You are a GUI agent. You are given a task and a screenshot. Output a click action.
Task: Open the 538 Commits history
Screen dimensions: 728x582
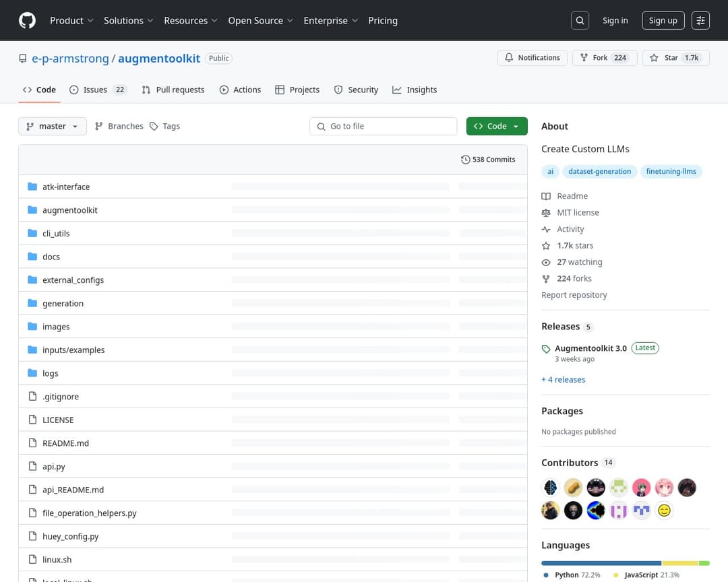[x=488, y=159]
